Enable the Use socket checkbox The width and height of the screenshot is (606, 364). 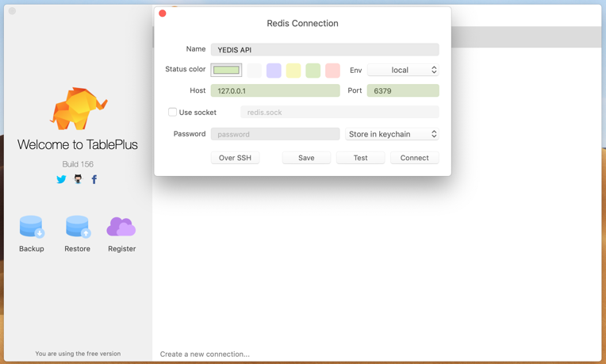(172, 113)
